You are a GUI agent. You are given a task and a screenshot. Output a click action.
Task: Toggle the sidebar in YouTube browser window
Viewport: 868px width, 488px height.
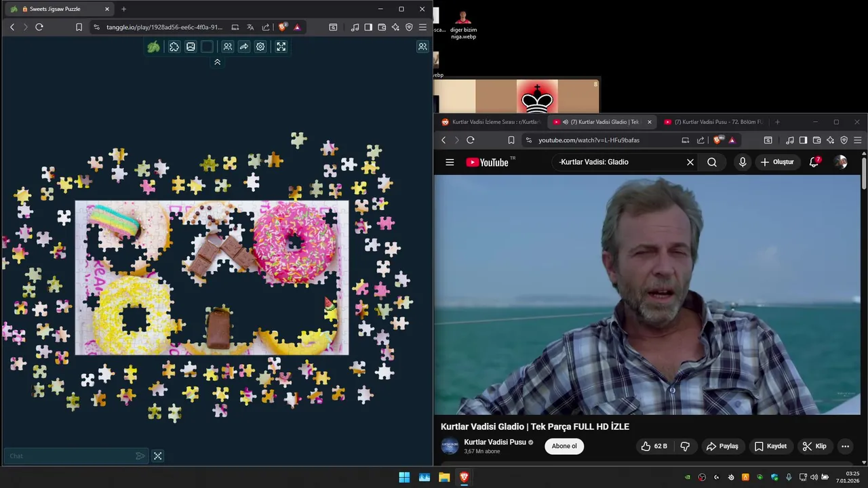pos(803,140)
